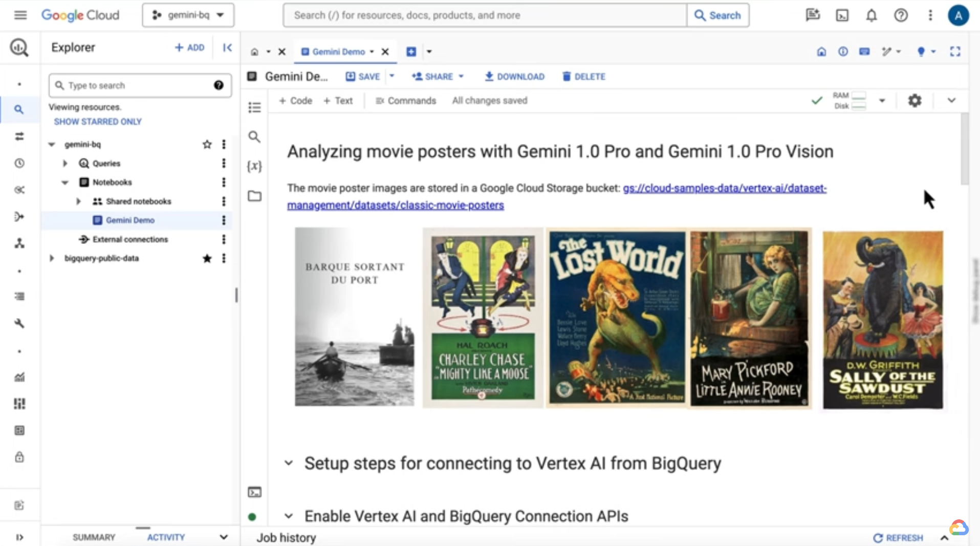Toggle SHOW STARRED ONLY filter

98,121
